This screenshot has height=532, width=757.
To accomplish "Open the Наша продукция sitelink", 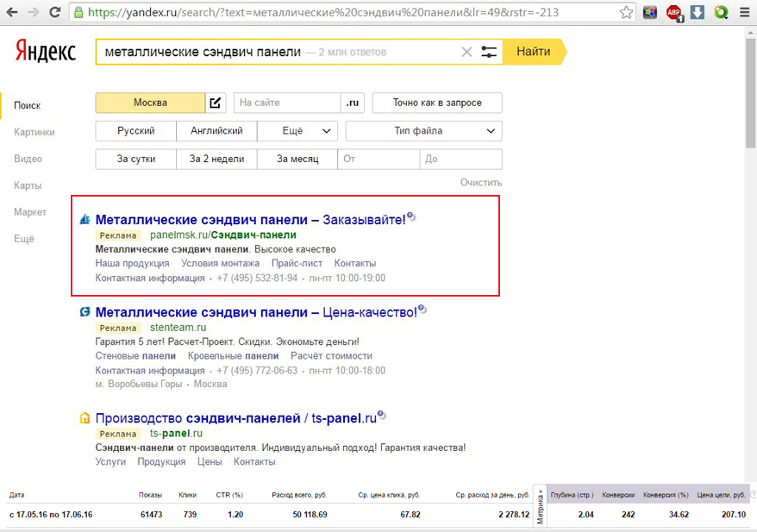I will tap(132, 264).
